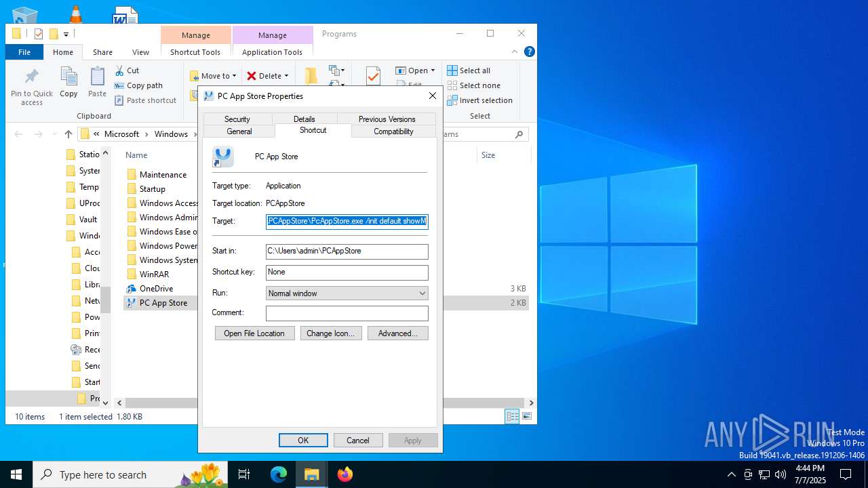
Task: Open the Shortcut Tools tab
Action: [x=195, y=52]
